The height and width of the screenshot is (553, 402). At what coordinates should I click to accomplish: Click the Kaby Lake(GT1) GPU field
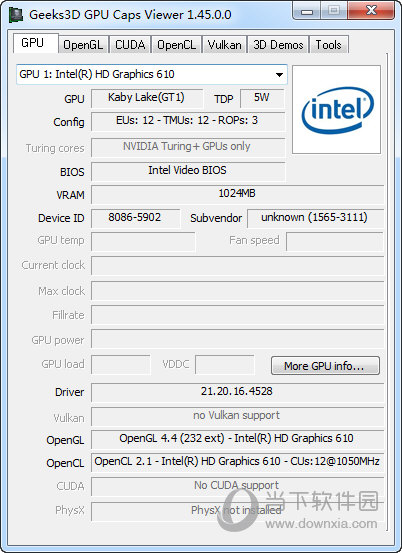coord(147,98)
